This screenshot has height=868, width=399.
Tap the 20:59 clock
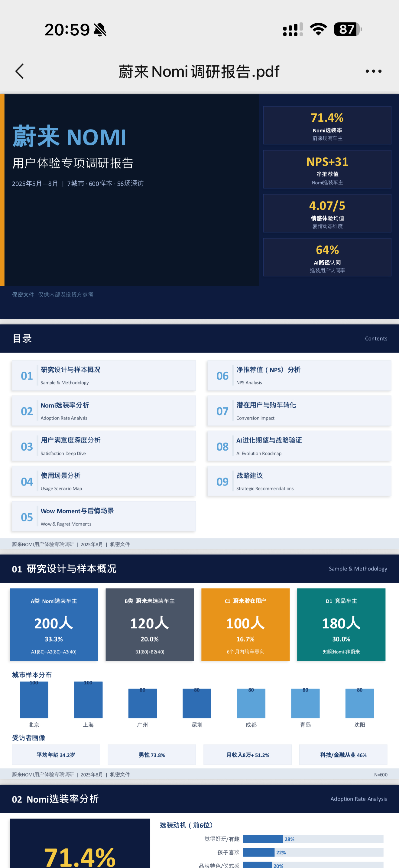(x=67, y=30)
